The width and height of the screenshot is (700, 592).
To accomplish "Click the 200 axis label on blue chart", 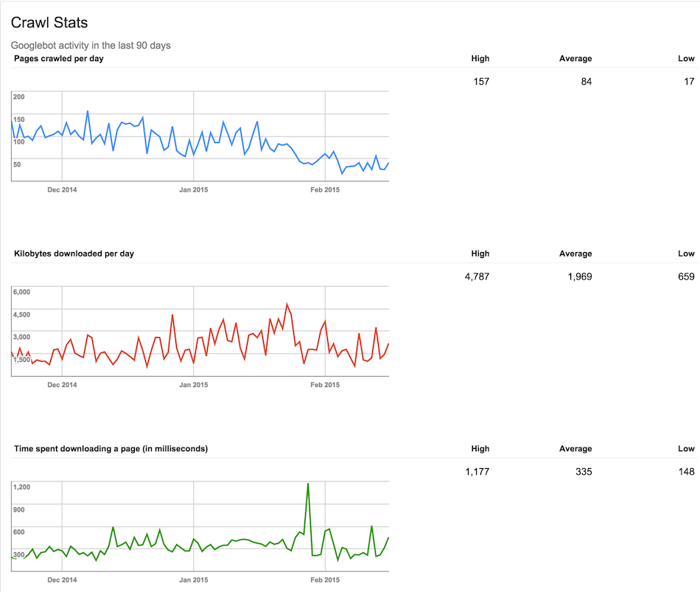I will 18,97.
